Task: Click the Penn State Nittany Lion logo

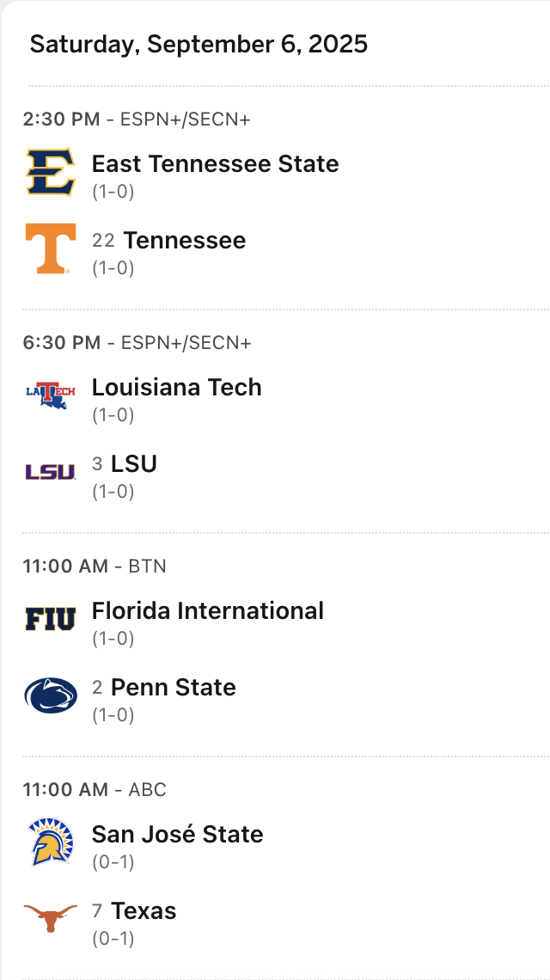Action: 51,695
